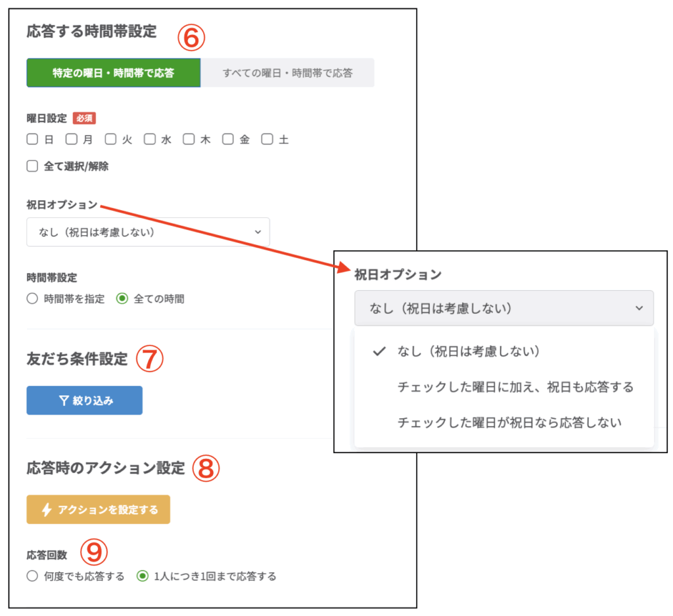
Task: Select the 時間帯を指定 radio button
Action: click(32, 299)
